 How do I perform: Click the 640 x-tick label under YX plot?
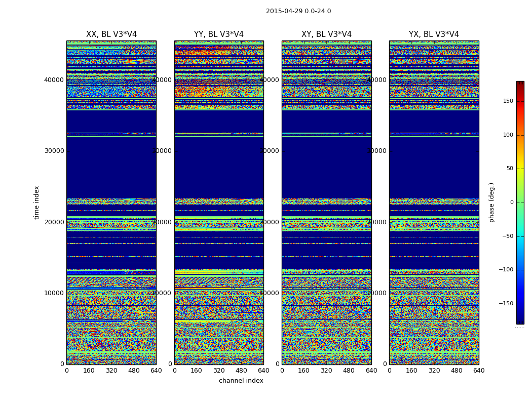click(479, 371)
